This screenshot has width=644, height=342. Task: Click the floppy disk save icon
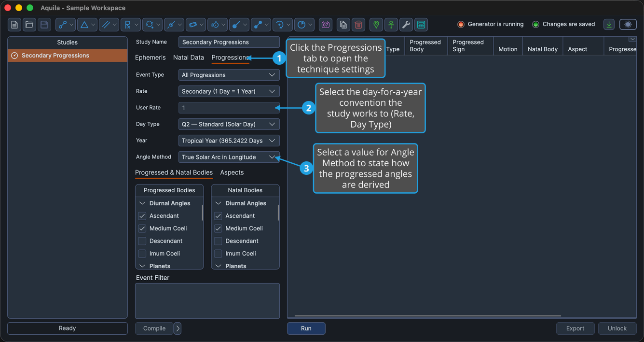point(44,25)
